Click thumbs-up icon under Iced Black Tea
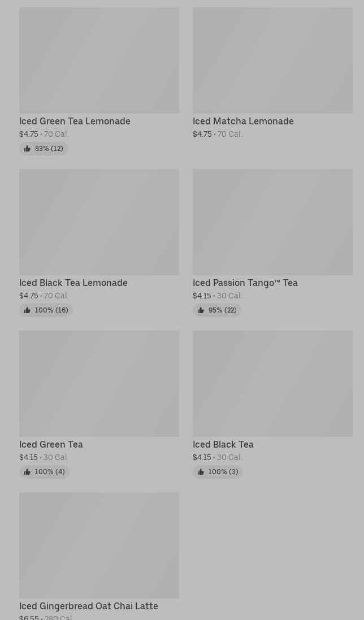This screenshot has height=620, width=364. click(x=201, y=472)
